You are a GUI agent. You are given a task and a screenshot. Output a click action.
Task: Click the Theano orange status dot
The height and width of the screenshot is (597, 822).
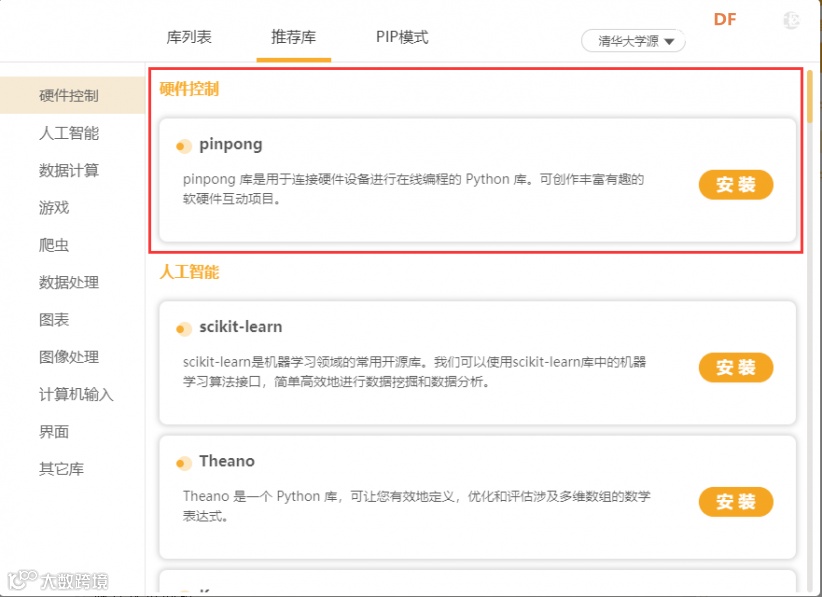point(183,463)
